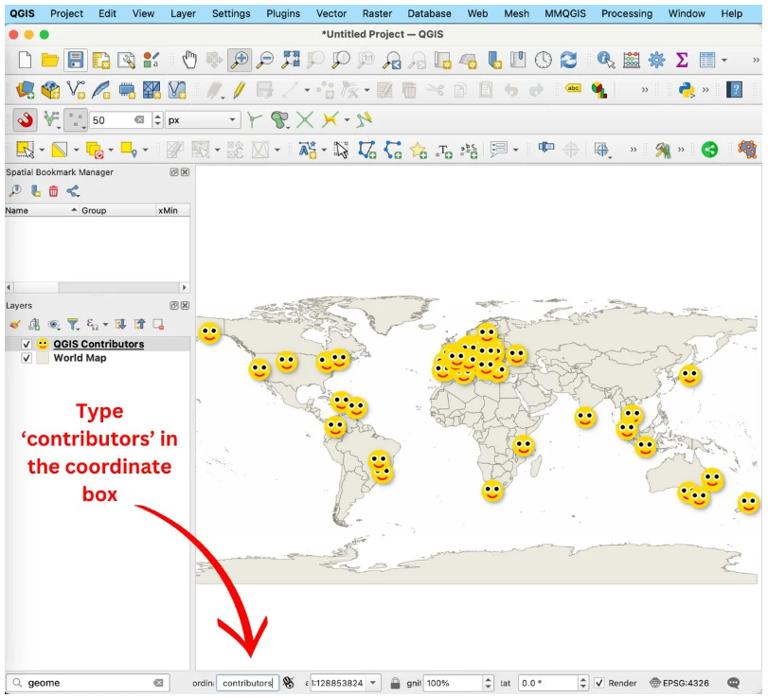768x698 pixels.
Task: Open the map scale dropdown arrow
Action: point(373,682)
